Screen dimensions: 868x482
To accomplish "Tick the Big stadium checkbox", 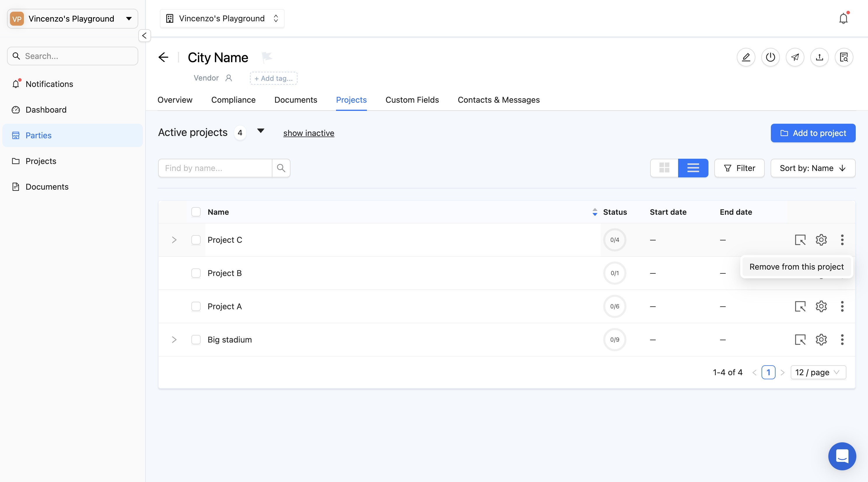I will [x=196, y=339].
